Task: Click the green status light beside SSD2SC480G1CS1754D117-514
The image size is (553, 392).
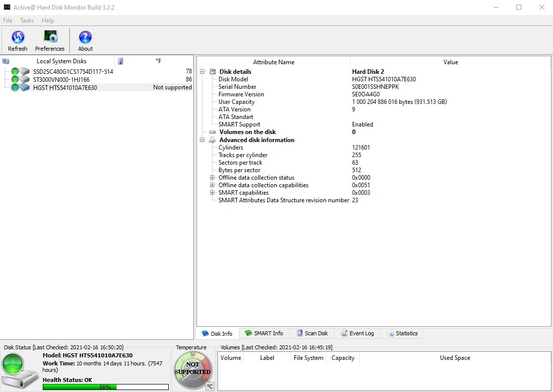Action: click(15, 72)
